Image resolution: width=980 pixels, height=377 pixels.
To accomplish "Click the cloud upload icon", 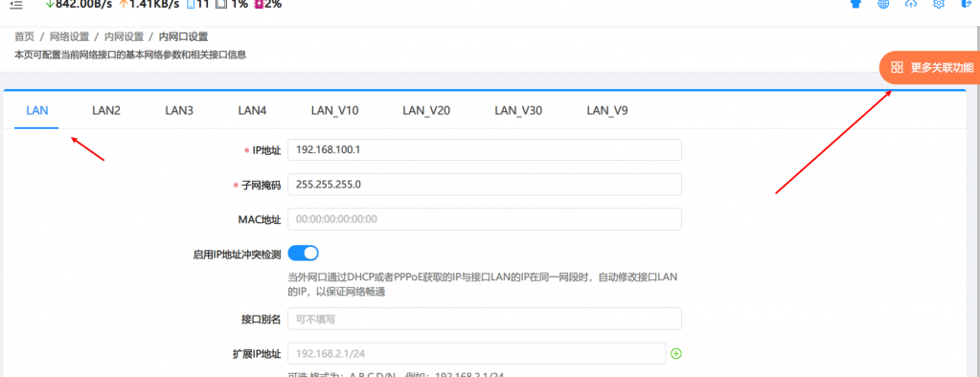I will click(x=911, y=3).
